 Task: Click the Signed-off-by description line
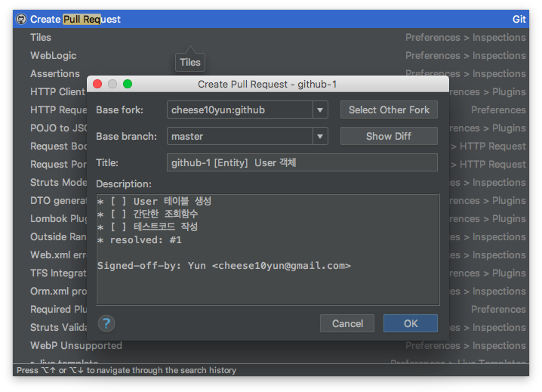point(224,266)
